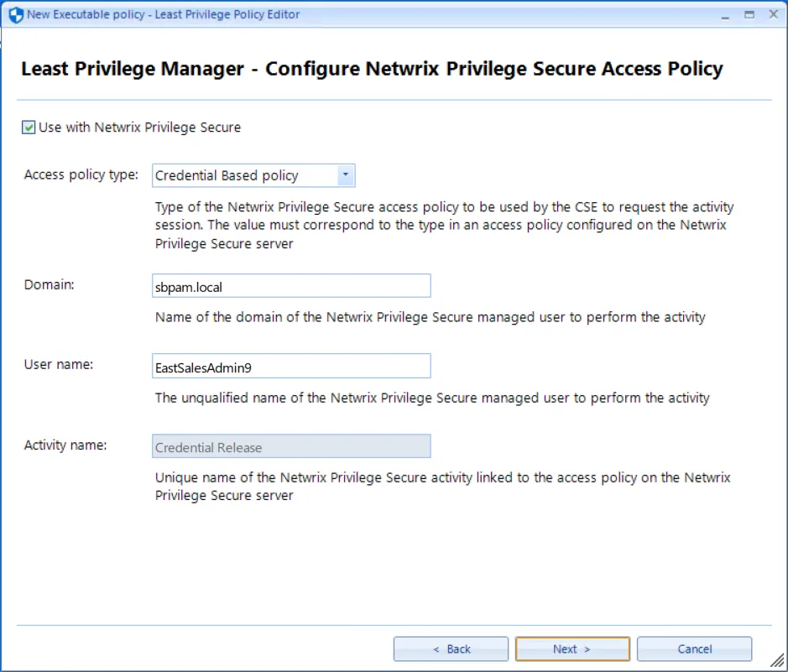Click the resize grip at window corner
The width and height of the screenshot is (788, 672).
point(778,661)
